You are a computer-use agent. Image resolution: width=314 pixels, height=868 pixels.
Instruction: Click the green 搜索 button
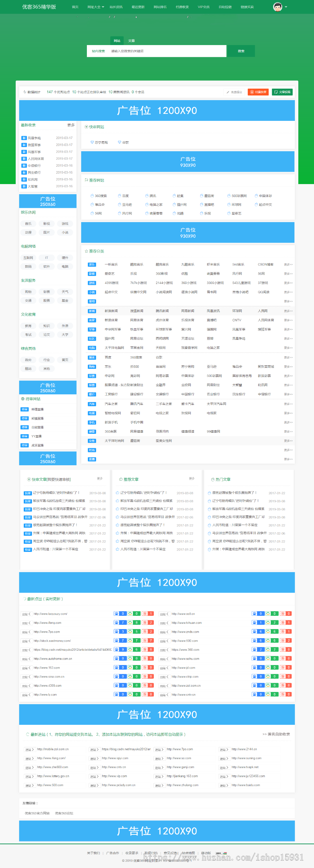coord(241,51)
